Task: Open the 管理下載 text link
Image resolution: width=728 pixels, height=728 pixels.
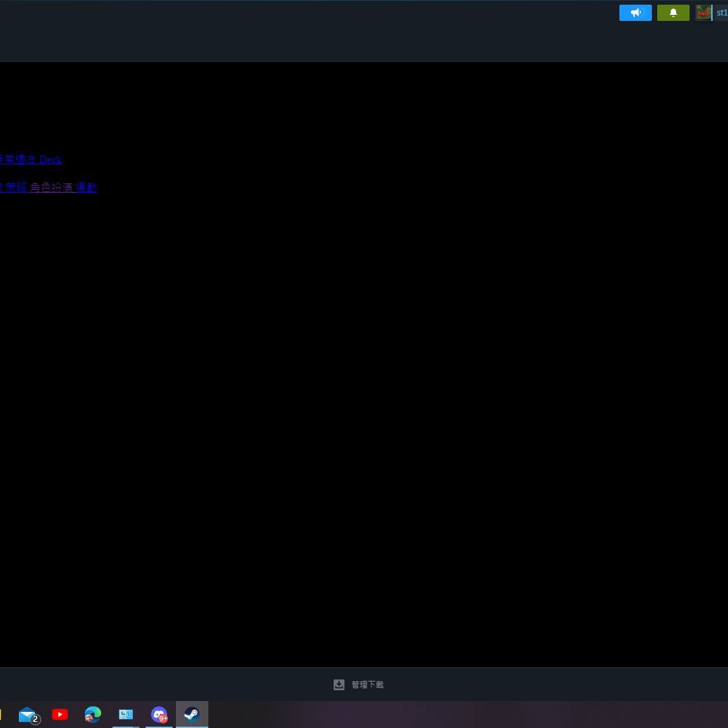Action: [x=367, y=684]
